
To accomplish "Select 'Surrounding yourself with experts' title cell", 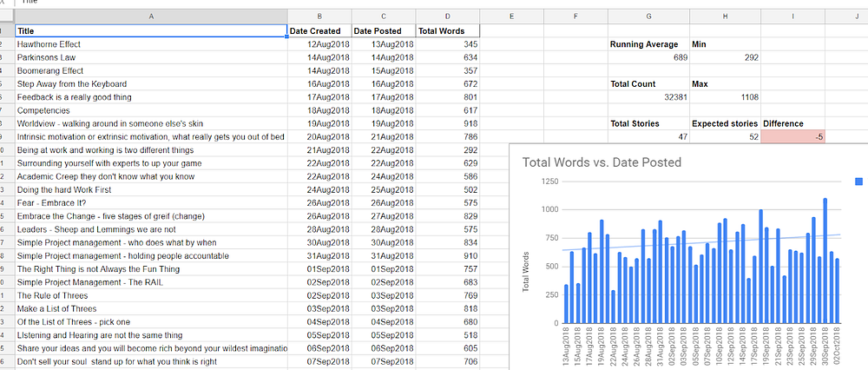I will 151,163.
